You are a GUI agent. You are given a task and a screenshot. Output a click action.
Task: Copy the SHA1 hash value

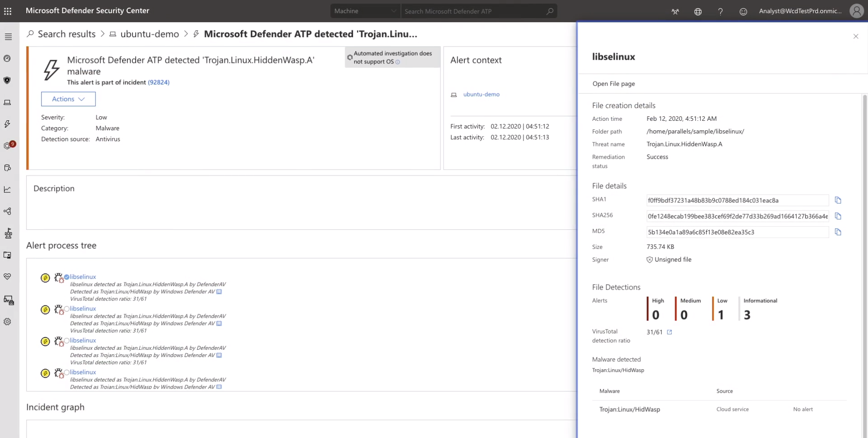pos(838,200)
